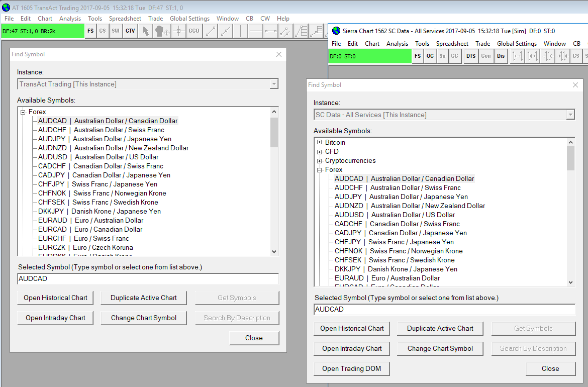Select EURCHF Euro / Swiss Franc row
This screenshot has height=387, width=588.
pyautogui.click(x=83, y=239)
